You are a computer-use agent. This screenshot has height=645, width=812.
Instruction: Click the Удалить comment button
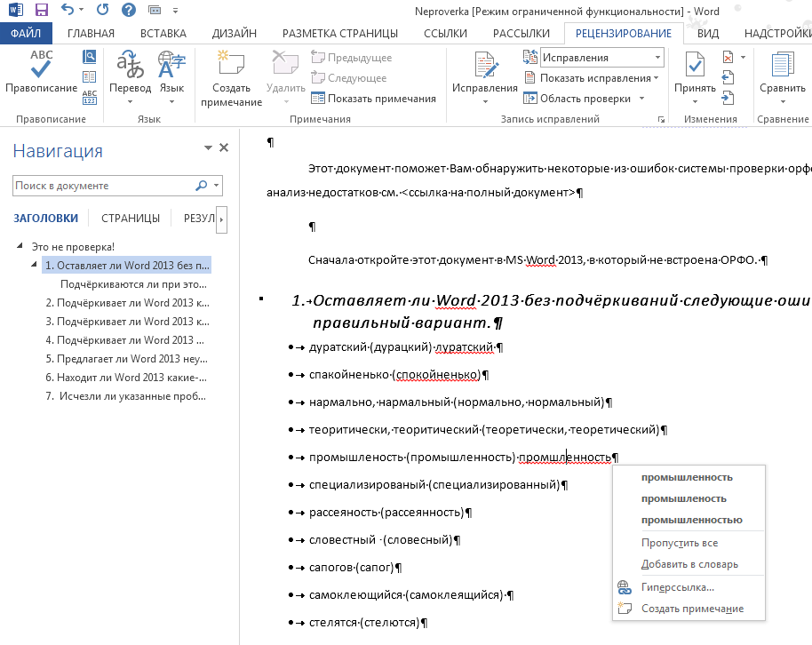pyautogui.click(x=286, y=76)
